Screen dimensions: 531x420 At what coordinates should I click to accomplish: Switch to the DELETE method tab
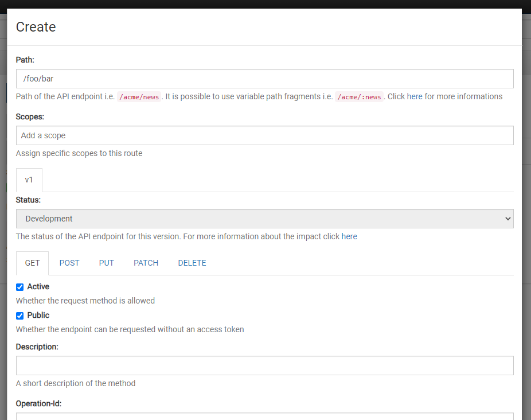click(x=192, y=263)
